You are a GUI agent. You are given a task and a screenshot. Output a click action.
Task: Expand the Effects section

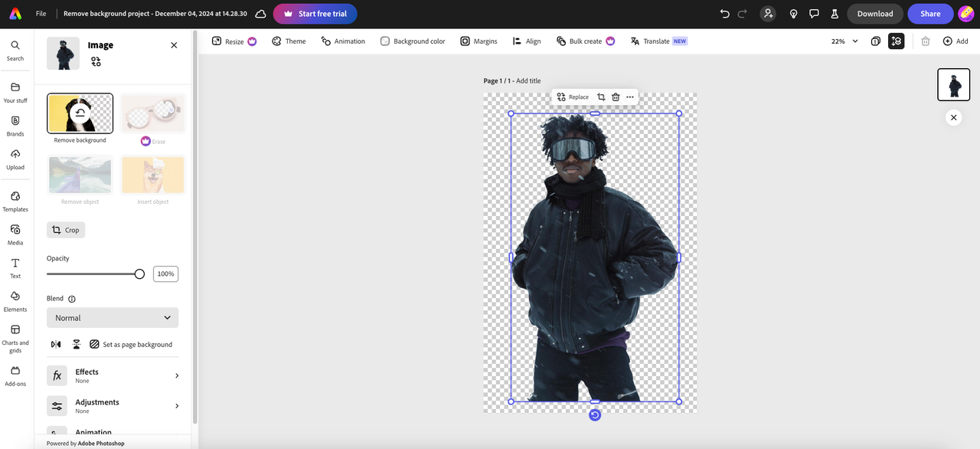113,375
